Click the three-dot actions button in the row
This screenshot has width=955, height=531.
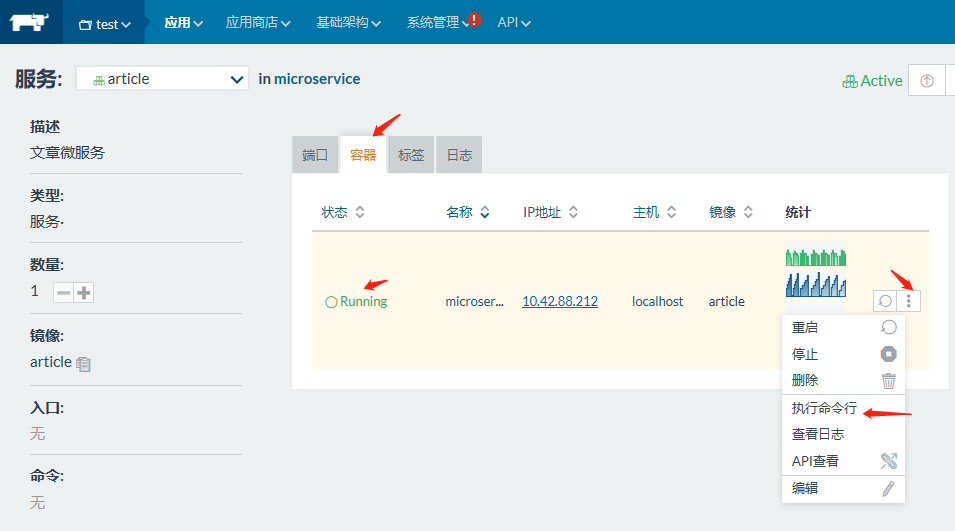point(908,301)
